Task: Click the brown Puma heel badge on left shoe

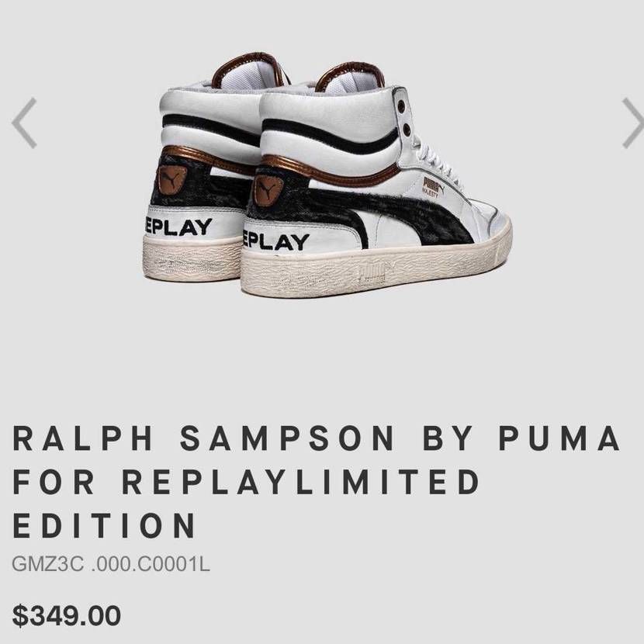Action: tap(172, 179)
